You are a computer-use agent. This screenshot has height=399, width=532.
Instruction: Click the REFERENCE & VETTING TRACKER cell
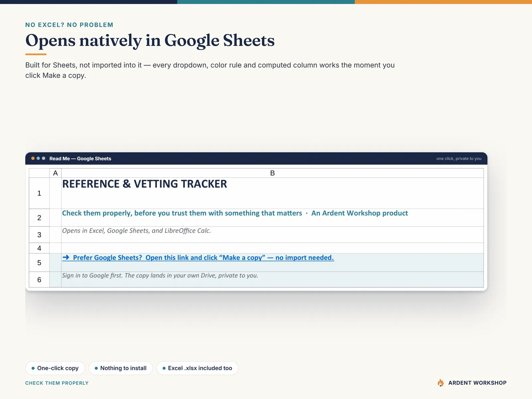tap(272, 193)
